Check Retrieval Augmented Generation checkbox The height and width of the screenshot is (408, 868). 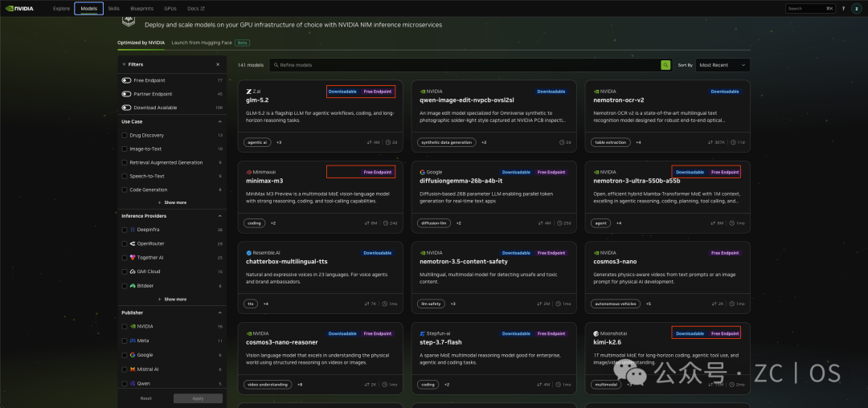pyautogui.click(x=124, y=162)
